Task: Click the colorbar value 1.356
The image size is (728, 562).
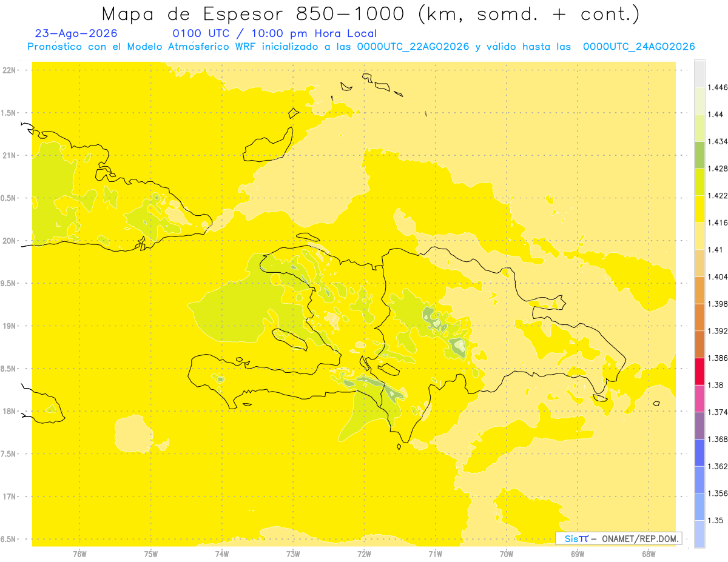Action: pyautogui.click(x=718, y=493)
